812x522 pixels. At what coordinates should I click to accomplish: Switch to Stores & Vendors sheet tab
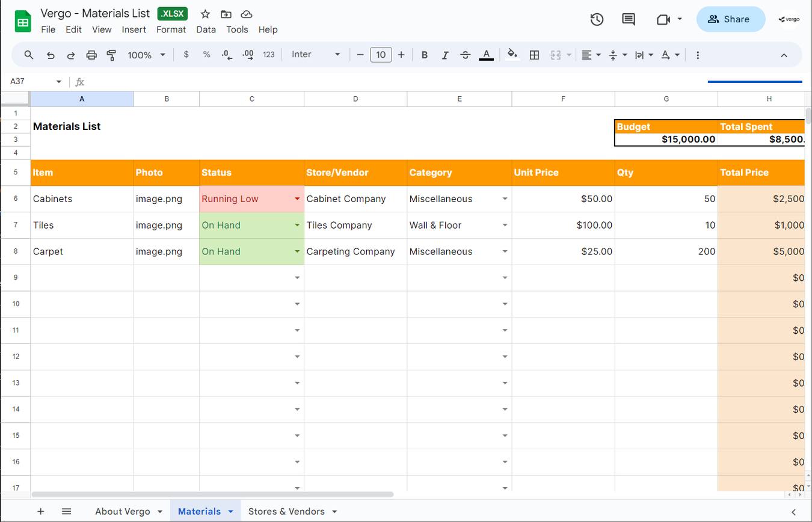(x=286, y=511)
